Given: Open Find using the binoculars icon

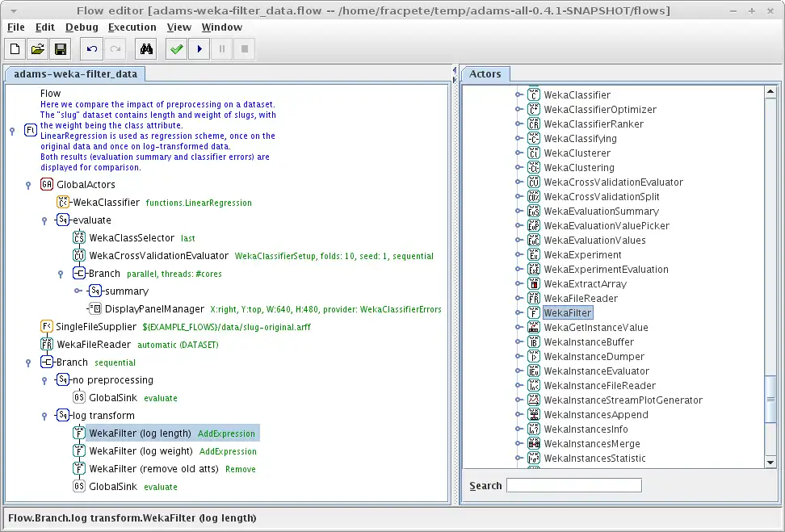Looking at the screenshot, I should [146, 49].
